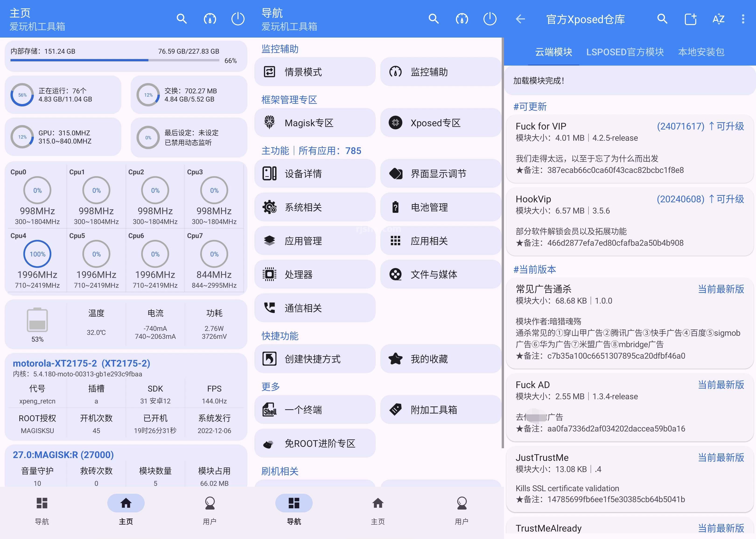Tap internal storage usage bar
The width and height of the screenshot is (756, 539).
(x=115, y=60)
